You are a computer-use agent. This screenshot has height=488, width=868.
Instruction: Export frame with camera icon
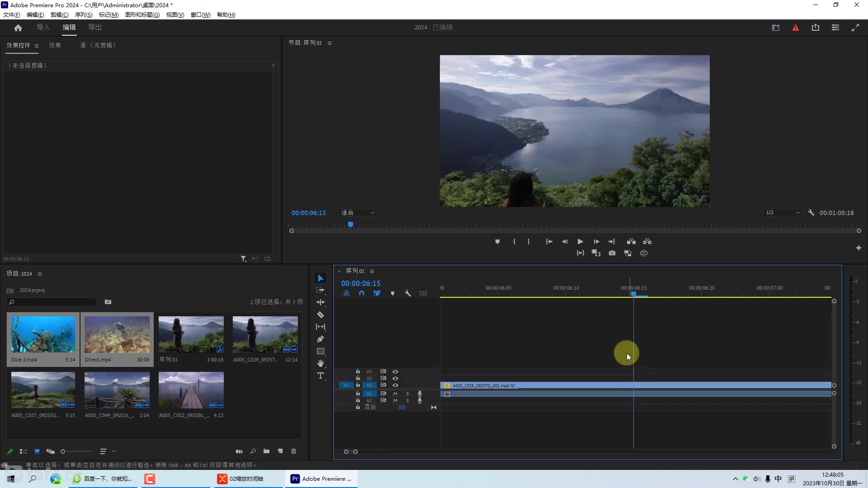click(x=612, y=253)
